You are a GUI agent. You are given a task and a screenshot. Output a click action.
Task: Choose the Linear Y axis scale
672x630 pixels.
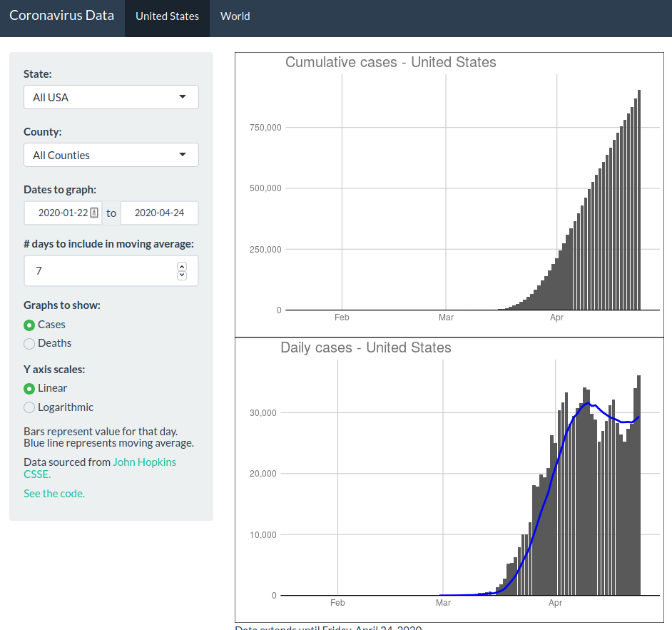point(29,389)
